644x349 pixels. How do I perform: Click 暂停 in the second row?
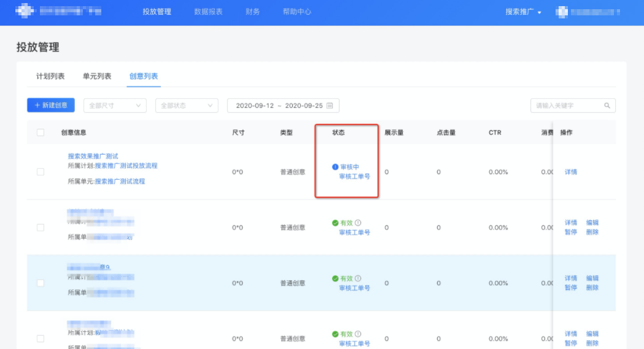point(571,232)
